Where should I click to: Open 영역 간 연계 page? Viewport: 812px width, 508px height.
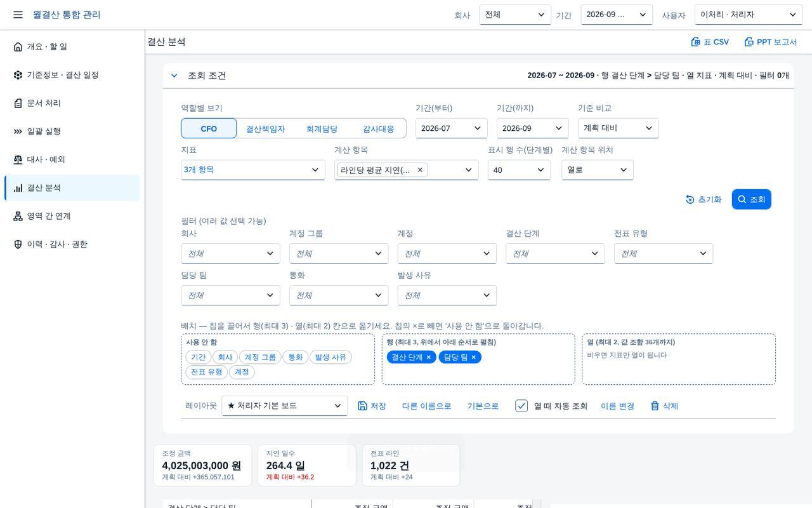click(x=72, y=216)
